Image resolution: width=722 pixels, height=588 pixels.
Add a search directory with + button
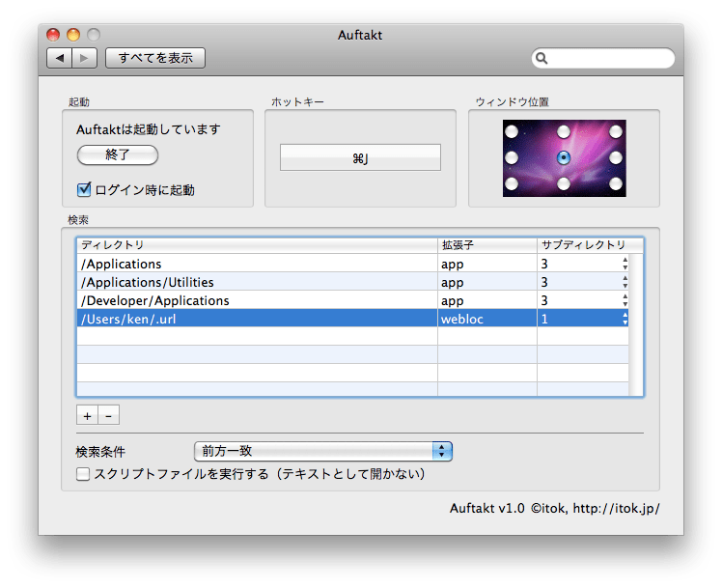point(87,415)
